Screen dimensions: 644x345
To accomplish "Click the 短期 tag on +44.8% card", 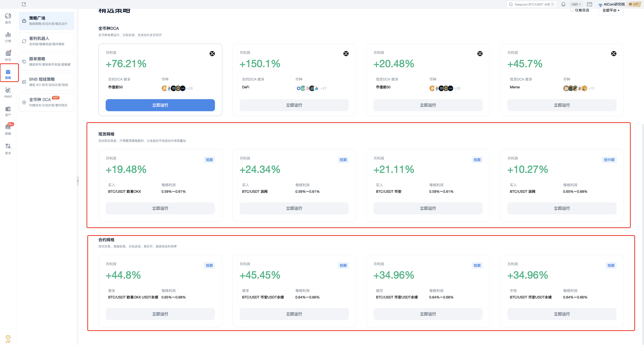I will pos(209,265).
